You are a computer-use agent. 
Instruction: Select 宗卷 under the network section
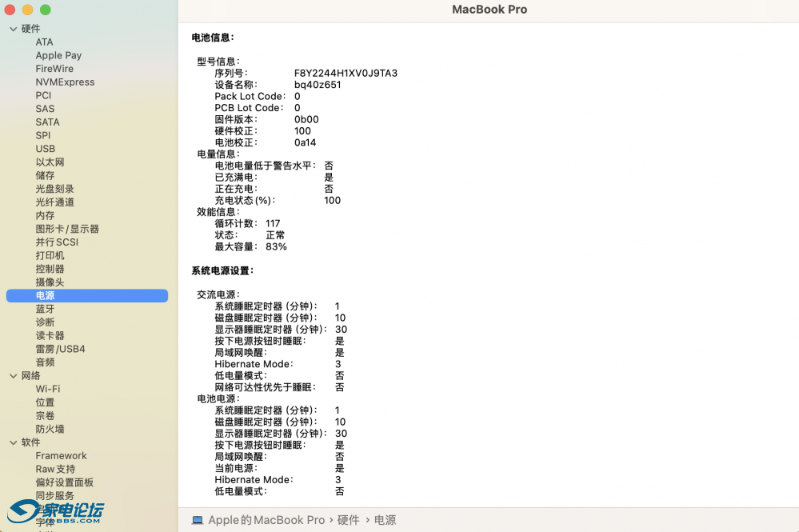pos(45,416)
